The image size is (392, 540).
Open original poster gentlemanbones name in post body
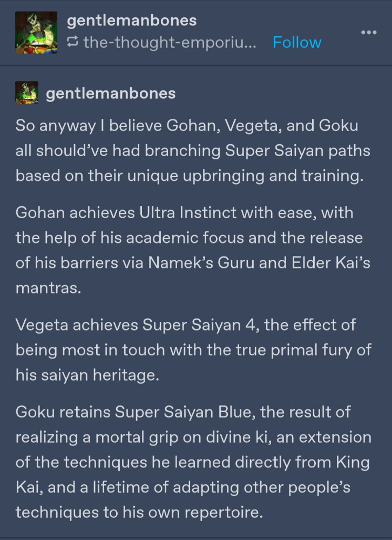[x=111, y=93]
